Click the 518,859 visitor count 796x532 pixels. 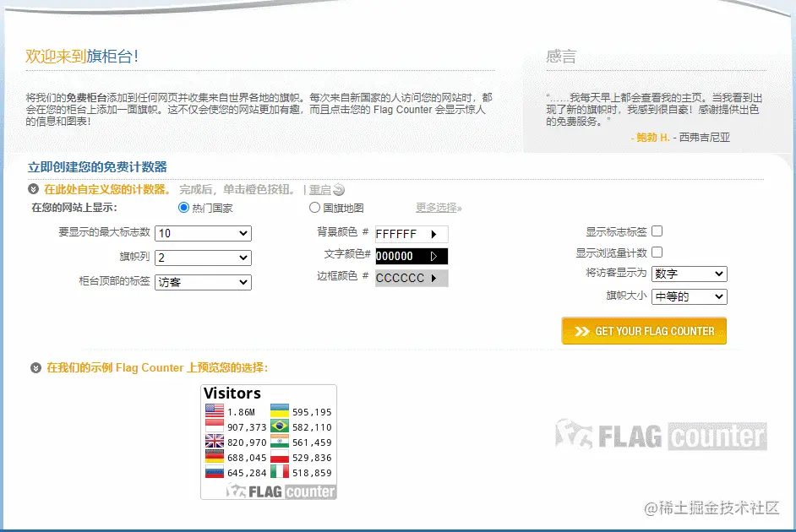(312, 473)
